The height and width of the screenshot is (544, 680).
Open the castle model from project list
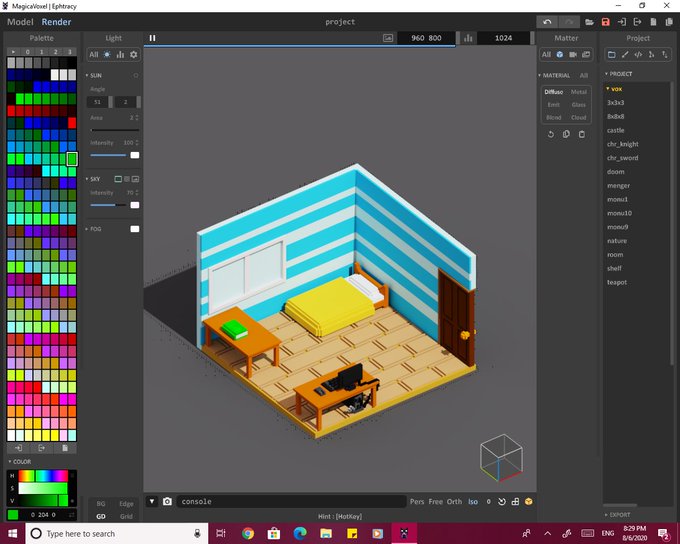pos(616,130)
